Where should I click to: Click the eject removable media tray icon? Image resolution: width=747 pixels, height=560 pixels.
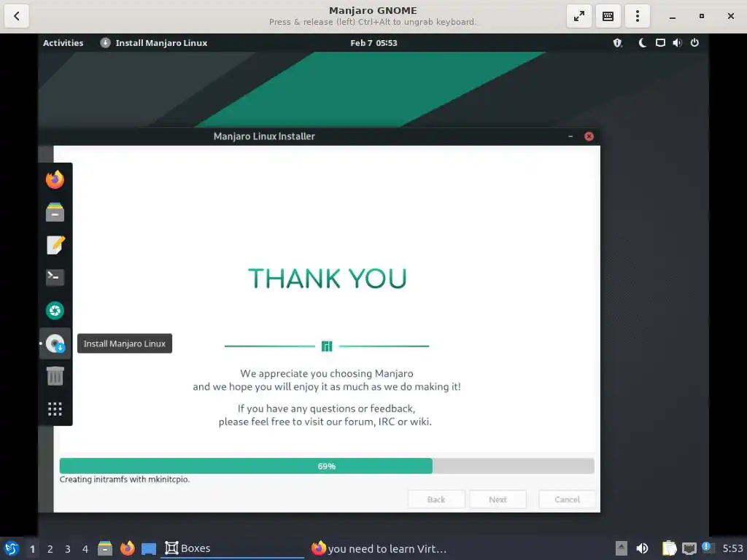[x=622, y=548]
